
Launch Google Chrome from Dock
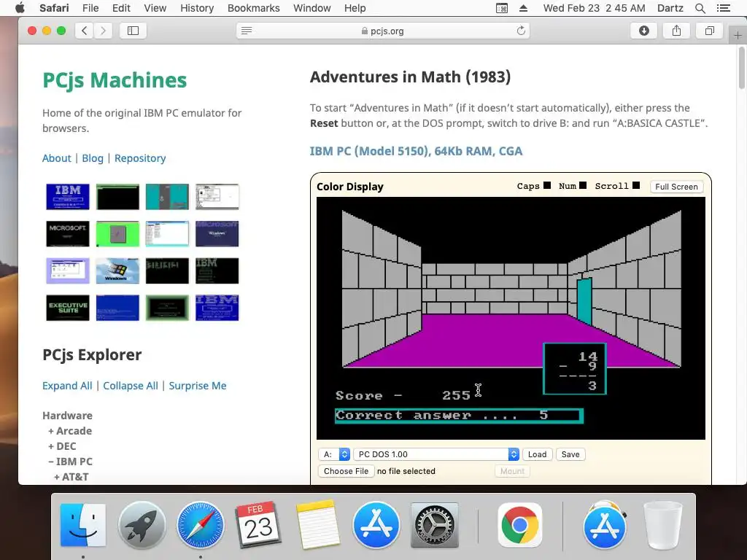[519, 525]
